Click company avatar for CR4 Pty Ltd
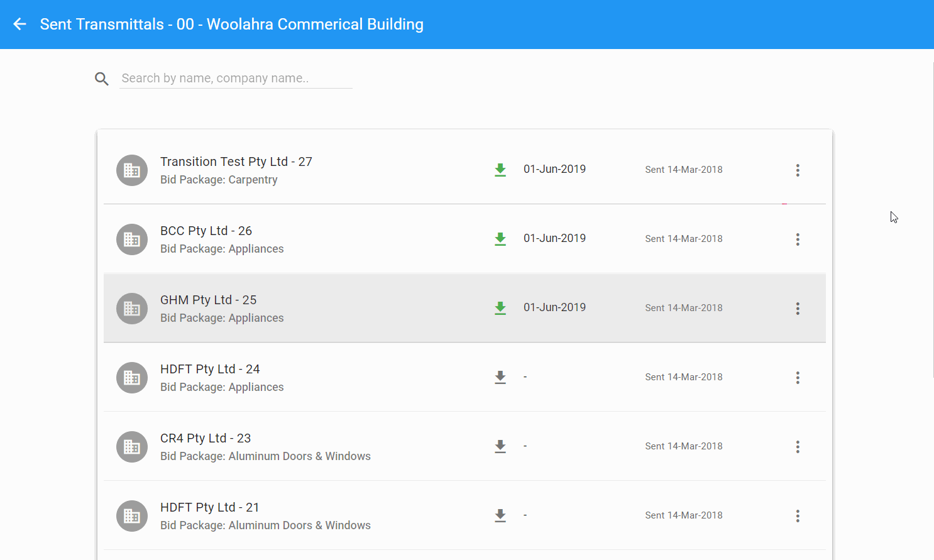934x560 pixels. [132, 447]
